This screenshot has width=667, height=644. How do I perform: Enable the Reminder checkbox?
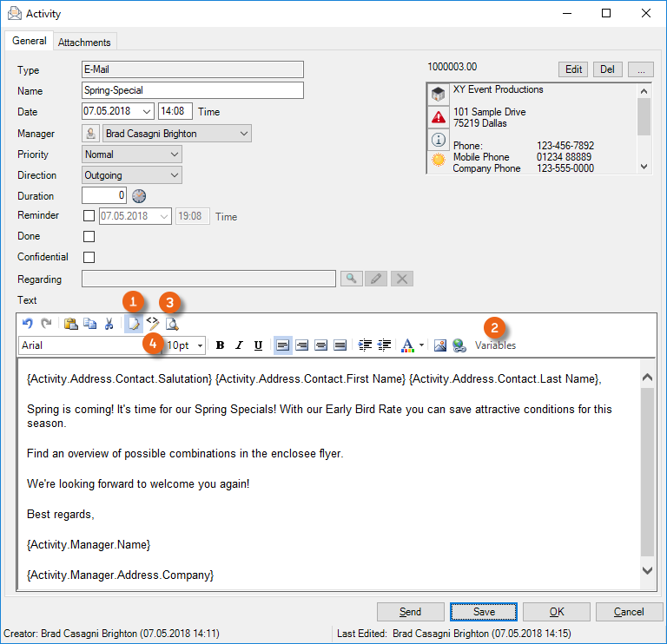click(x=89, y=216)
